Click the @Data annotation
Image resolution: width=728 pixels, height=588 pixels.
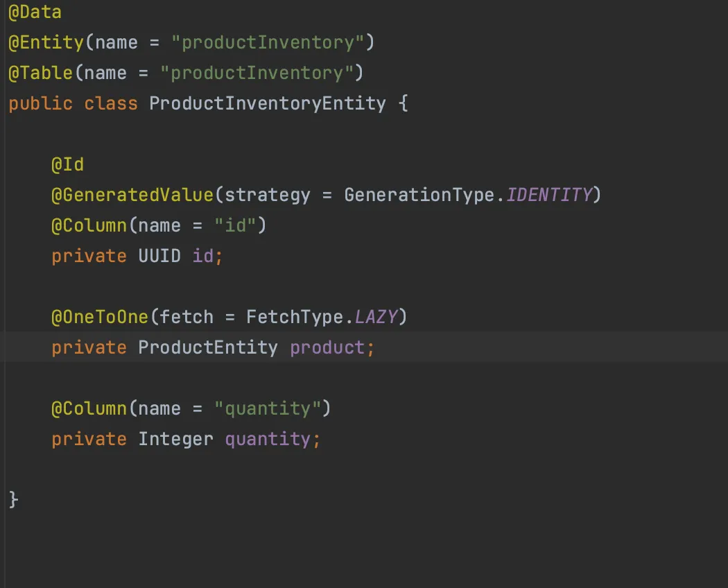(x=35, y=12)
